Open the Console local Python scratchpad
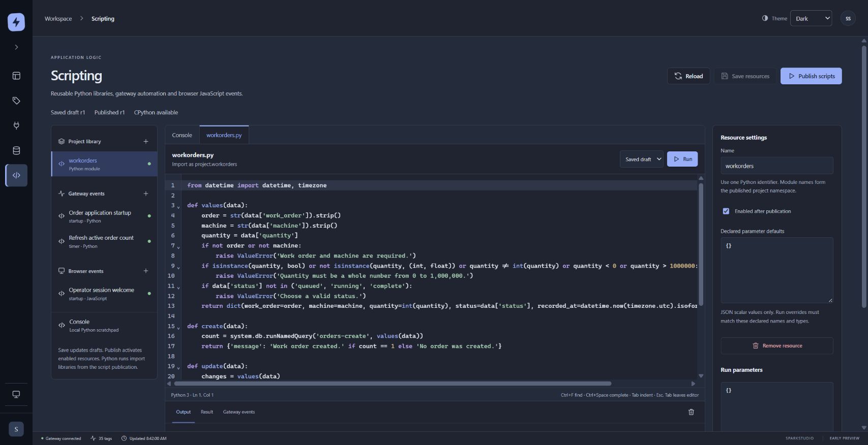The width and height of the screenshot is (868, 445). (104, 326)
